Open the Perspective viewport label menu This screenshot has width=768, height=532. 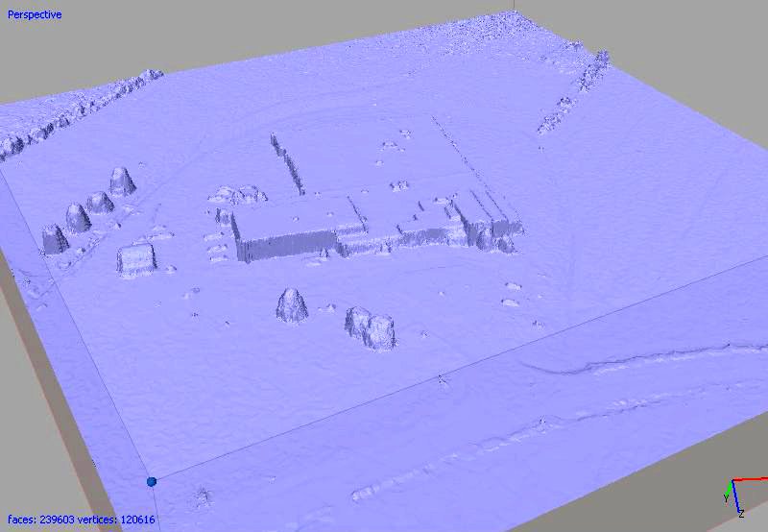(x=36, y=14)
